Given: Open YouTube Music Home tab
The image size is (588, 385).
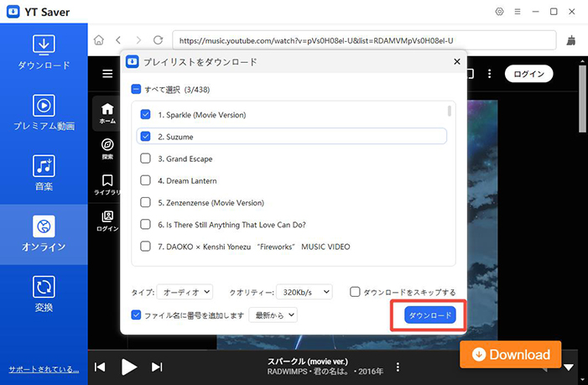Looking at the screenshot, I should 107,113.
